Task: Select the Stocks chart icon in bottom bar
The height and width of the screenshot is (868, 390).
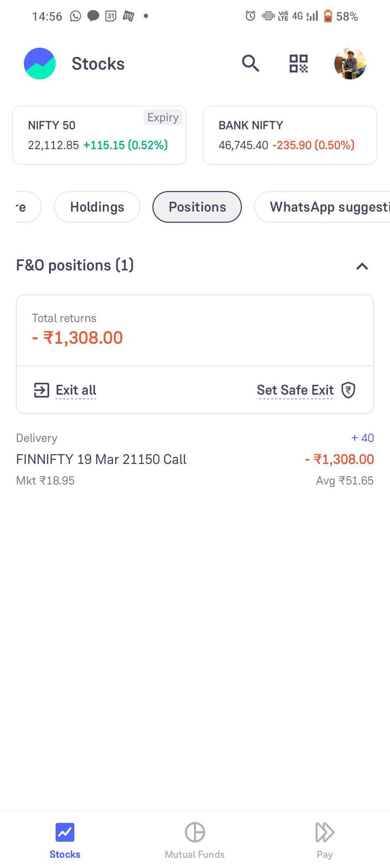Action: (65, 832)
